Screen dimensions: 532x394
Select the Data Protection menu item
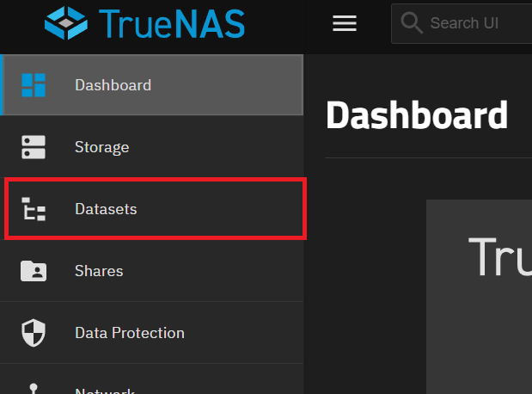coord(129,333)
